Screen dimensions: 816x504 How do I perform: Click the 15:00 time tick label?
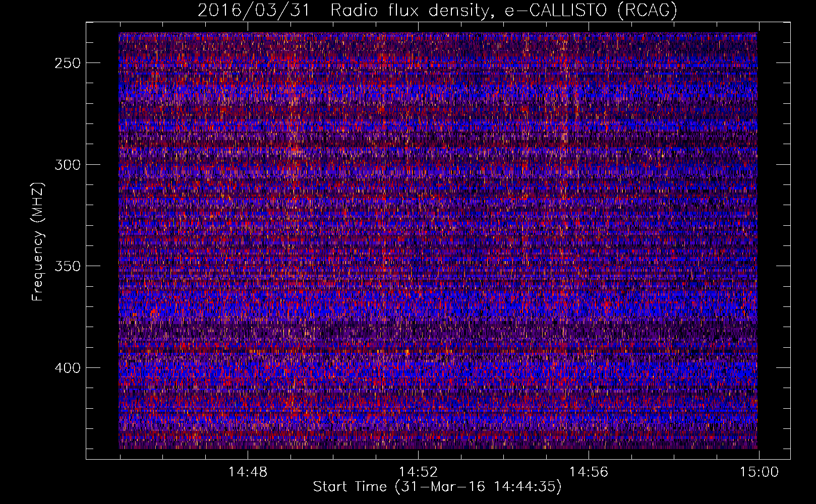(759, 472)
